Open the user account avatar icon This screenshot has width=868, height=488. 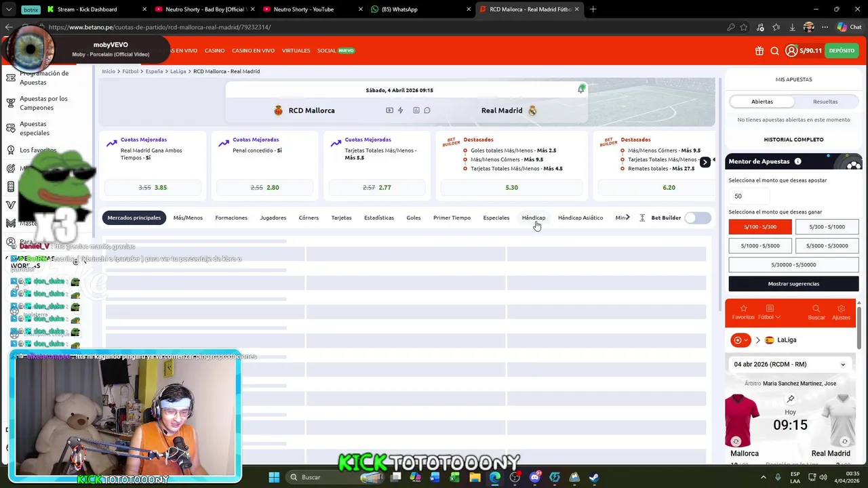[x=791, y=51]
